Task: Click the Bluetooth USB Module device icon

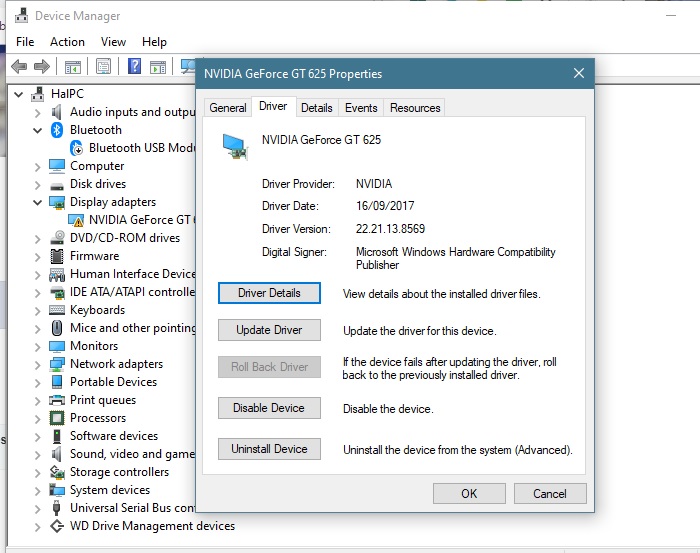Action: [77, 148]
